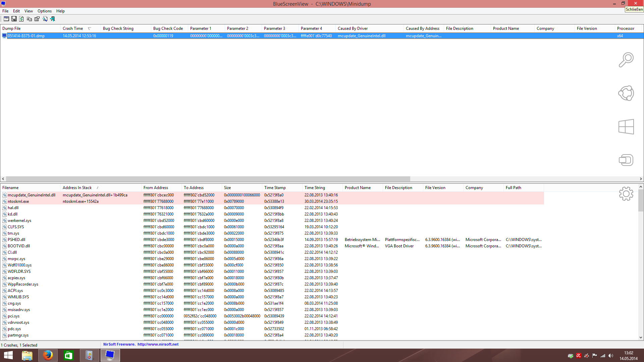
Task: Click the Refresh toolbar icon
Action: [21, 19]
